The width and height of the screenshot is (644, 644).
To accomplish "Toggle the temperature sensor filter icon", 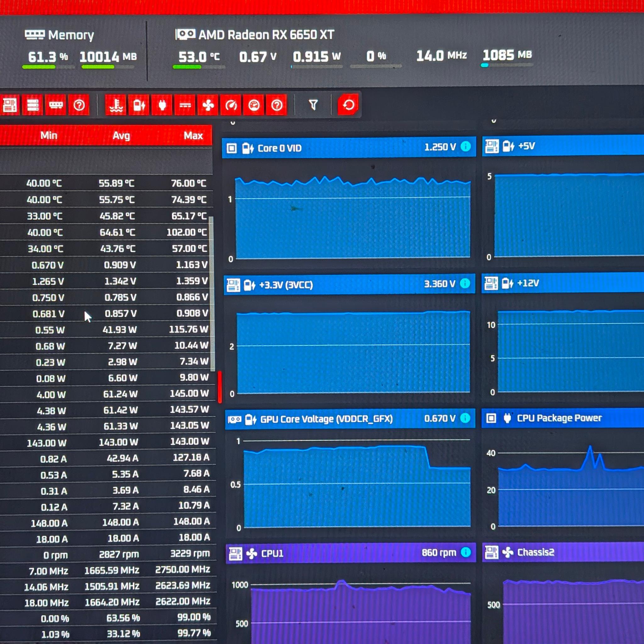I will [116, 105].
